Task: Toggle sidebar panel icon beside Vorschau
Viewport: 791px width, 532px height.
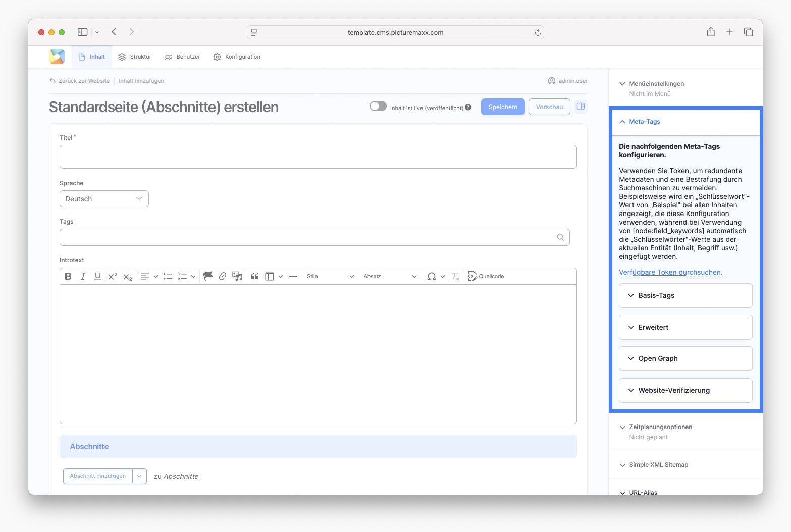Action: 581,107
